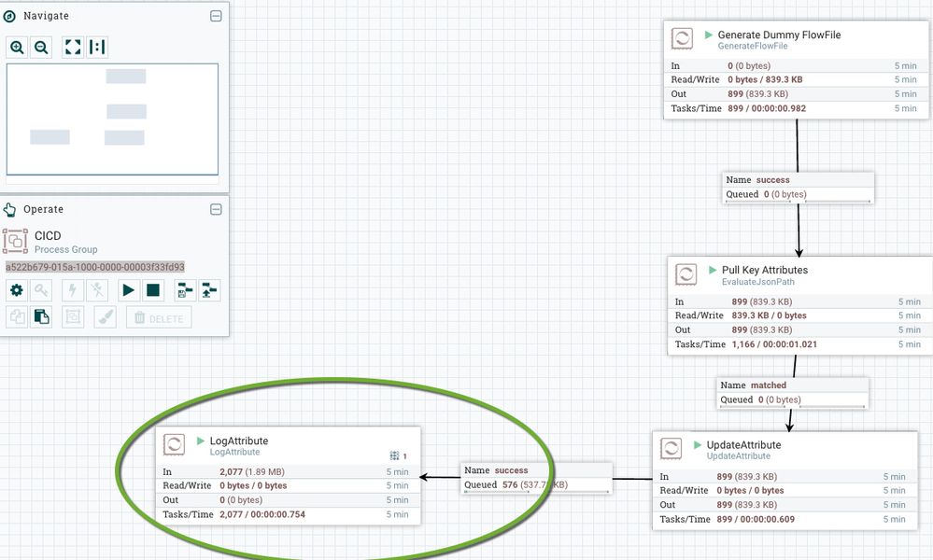Click Pull Key Attributes running status arrow
933x560 pixels.
(x=713, y=270)
